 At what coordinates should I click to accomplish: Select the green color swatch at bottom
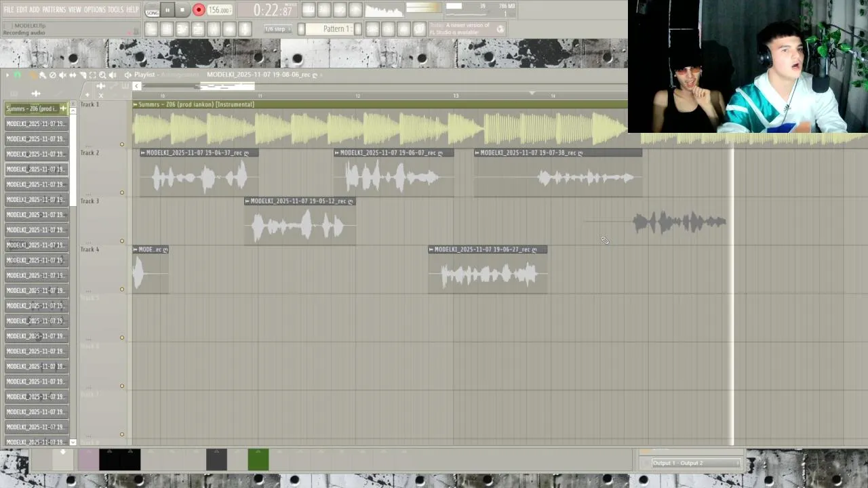coord(258,460)
